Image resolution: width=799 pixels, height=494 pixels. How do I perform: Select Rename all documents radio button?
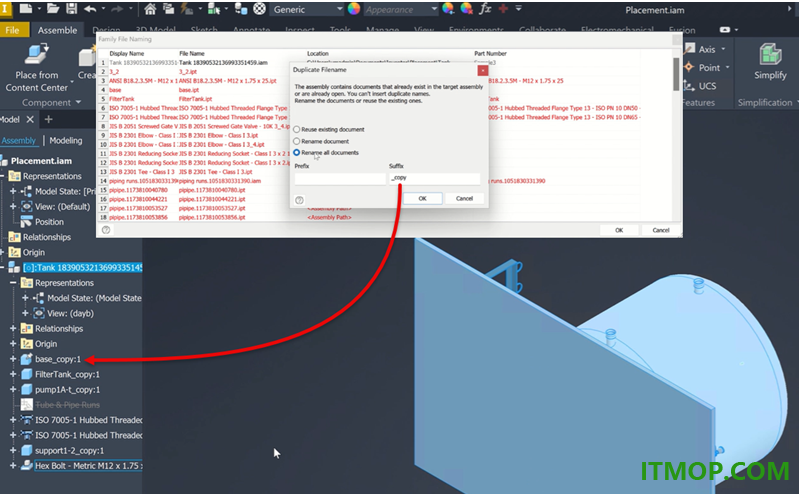297,152
